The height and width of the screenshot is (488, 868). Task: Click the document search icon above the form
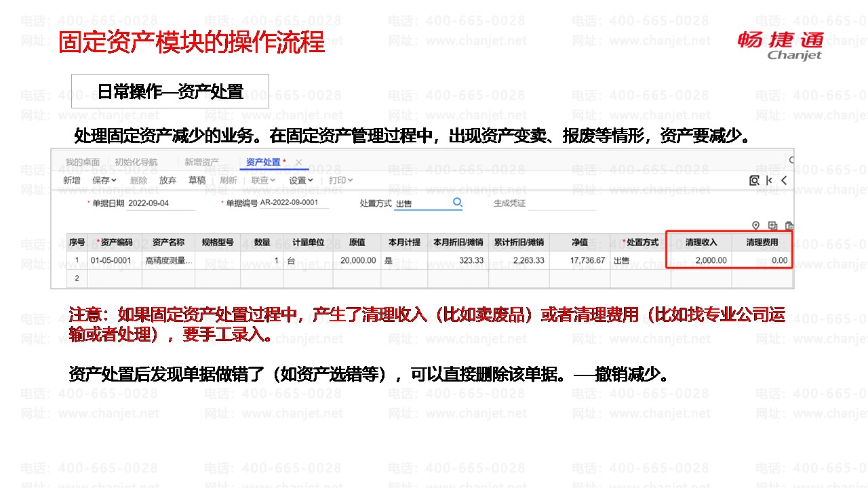tap(754, 180)
